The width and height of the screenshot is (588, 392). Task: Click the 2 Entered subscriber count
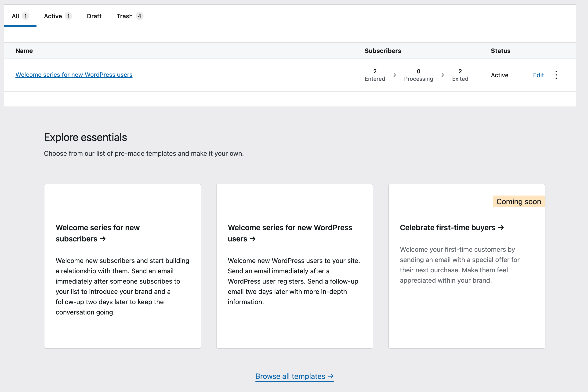pos(375,75)
